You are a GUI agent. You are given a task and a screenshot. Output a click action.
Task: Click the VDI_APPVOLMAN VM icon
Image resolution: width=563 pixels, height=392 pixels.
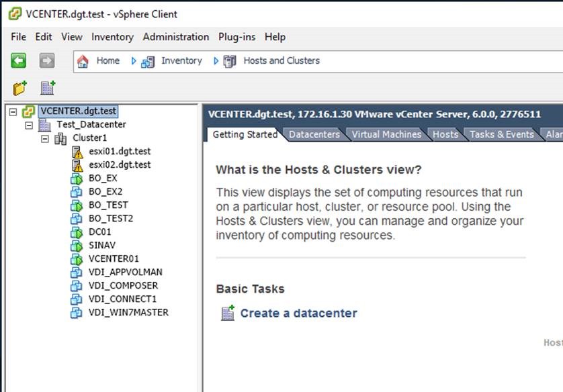pos(77,273)
